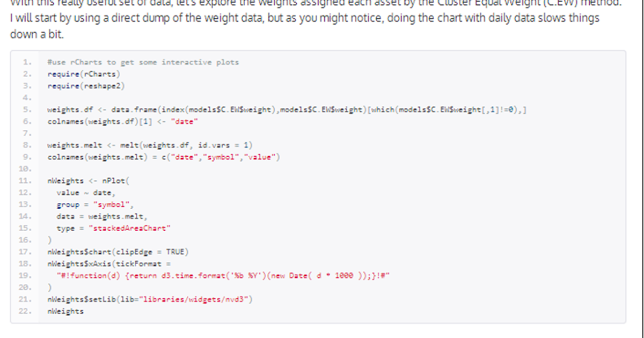Click the "value ~ date," line

pyautogui.click(x=86, y=193)
